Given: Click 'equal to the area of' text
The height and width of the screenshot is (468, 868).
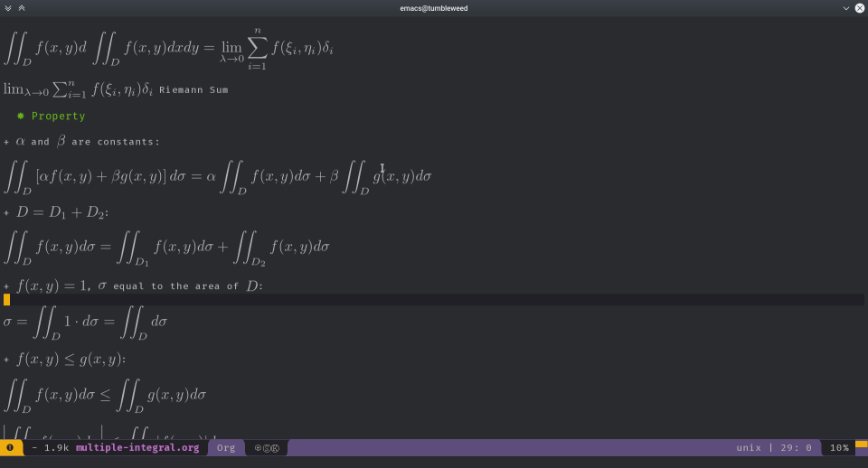Looking at the screenshot, I should (x=175, y=286).
